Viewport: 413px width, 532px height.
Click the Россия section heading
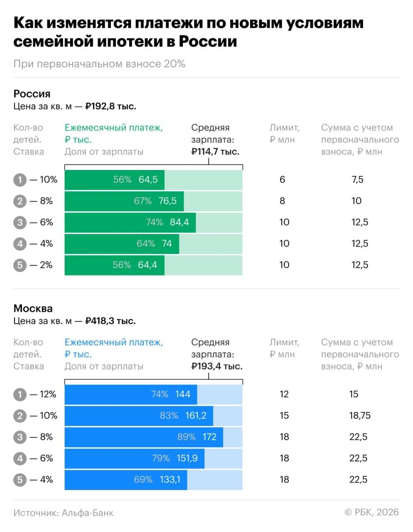32,94
